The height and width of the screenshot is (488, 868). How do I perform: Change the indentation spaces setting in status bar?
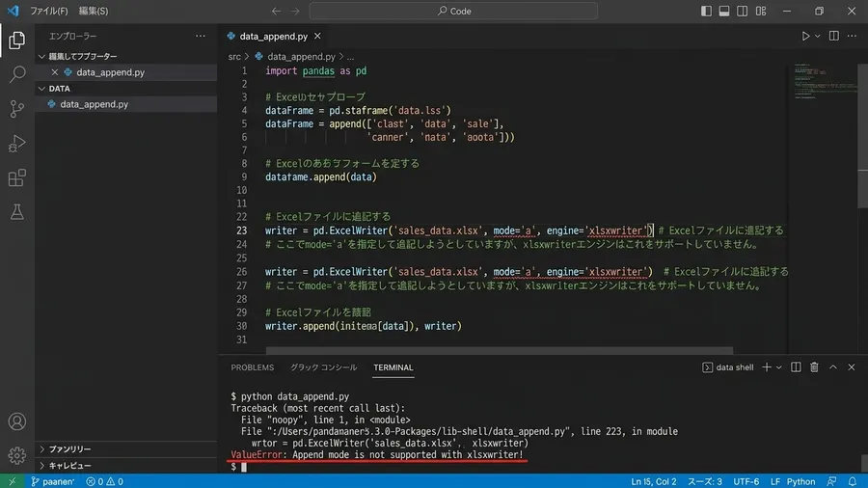click(705, 481)
